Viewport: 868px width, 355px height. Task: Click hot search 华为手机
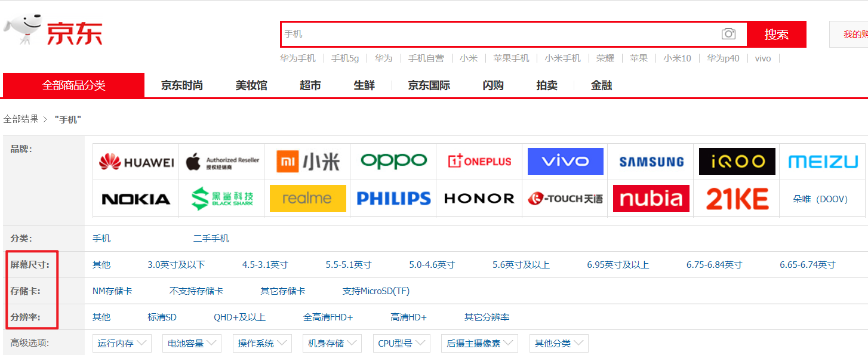click(298, 58)
